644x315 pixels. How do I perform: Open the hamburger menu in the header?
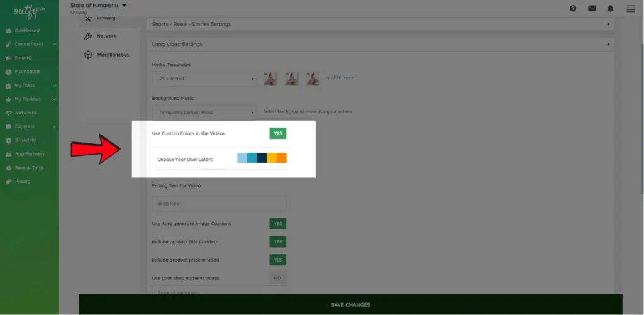[630, 8]
